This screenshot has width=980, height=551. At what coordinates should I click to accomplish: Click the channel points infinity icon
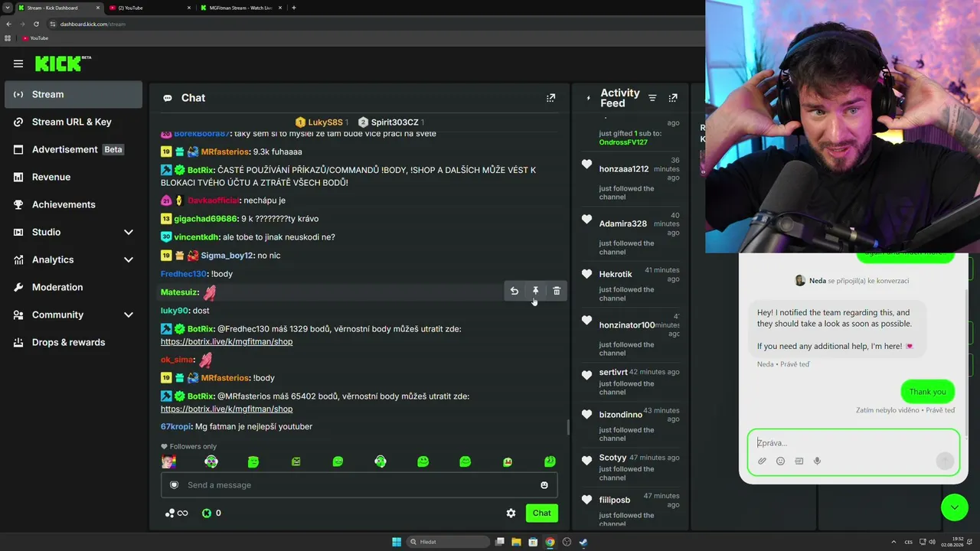[176, 514]
